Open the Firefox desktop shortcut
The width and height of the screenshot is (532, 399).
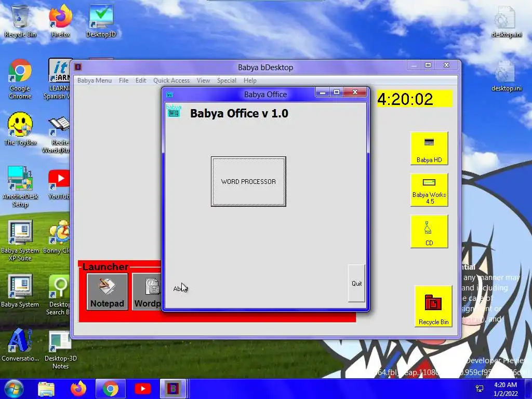(x=60, y=21)
